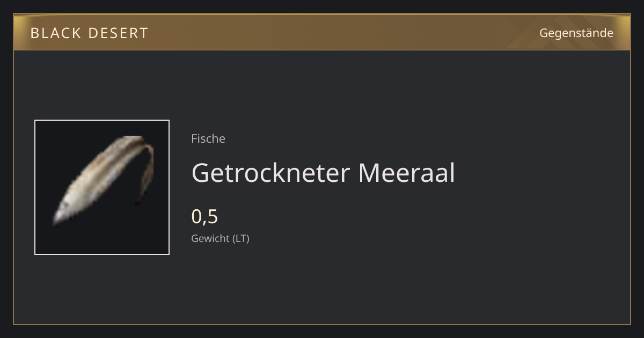Select the 0,5 weight value

204,216
